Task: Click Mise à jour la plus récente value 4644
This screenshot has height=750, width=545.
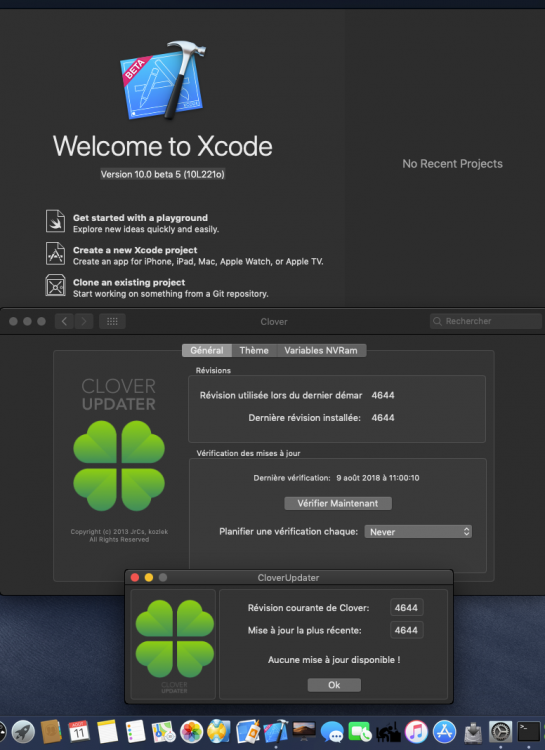Action: coord(406,630)
